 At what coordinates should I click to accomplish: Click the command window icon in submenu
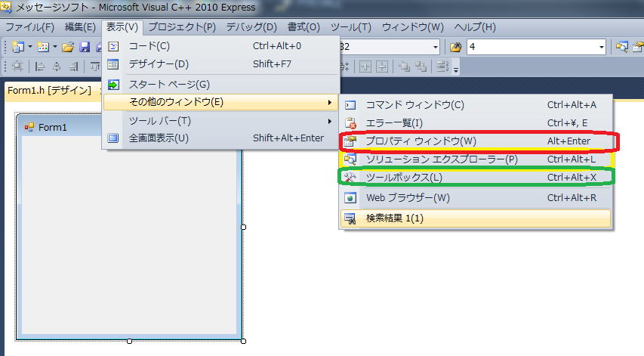click(350, 105)
